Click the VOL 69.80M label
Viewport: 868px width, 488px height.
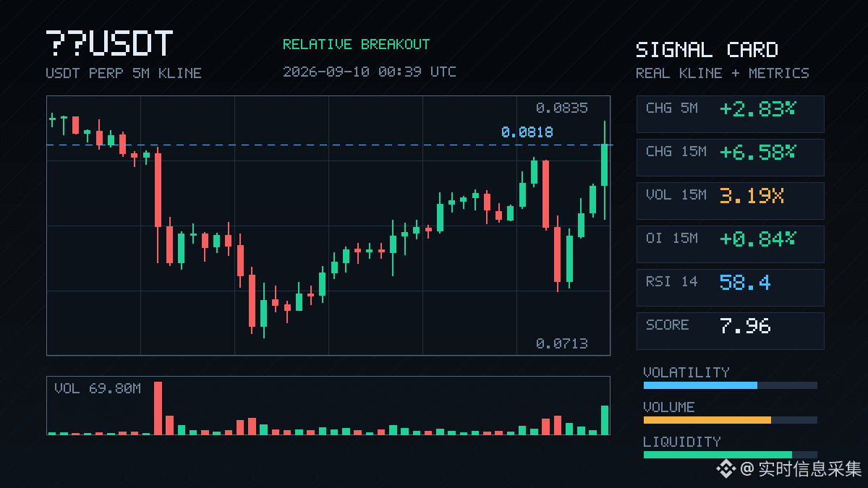point(98,389)
